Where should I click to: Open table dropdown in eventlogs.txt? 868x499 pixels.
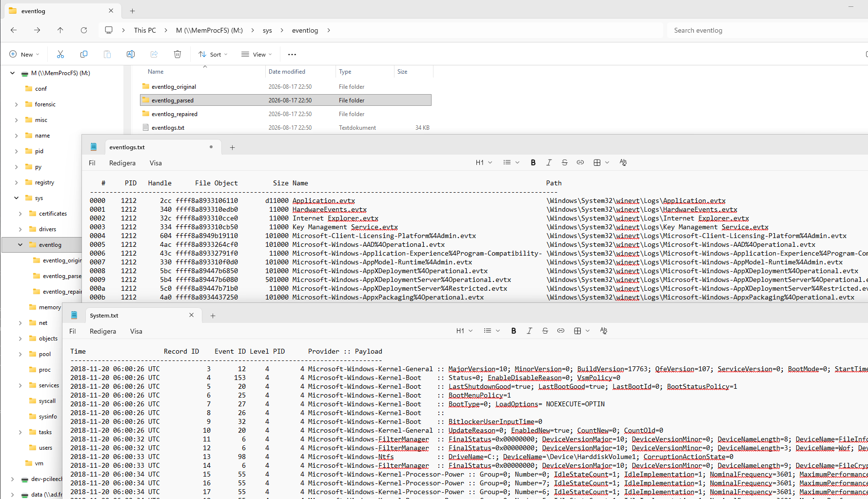pos(601,162)
